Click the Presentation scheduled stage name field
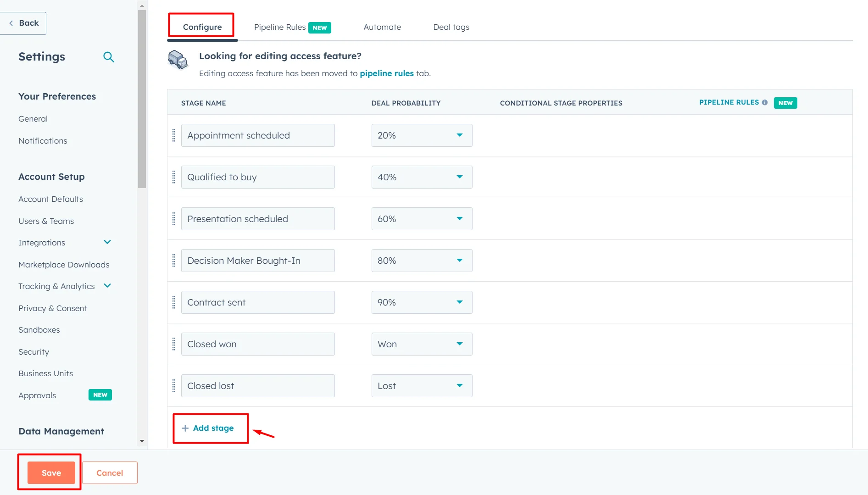The height and width of the screenshot is (495, 868). [x=257, y=219]
